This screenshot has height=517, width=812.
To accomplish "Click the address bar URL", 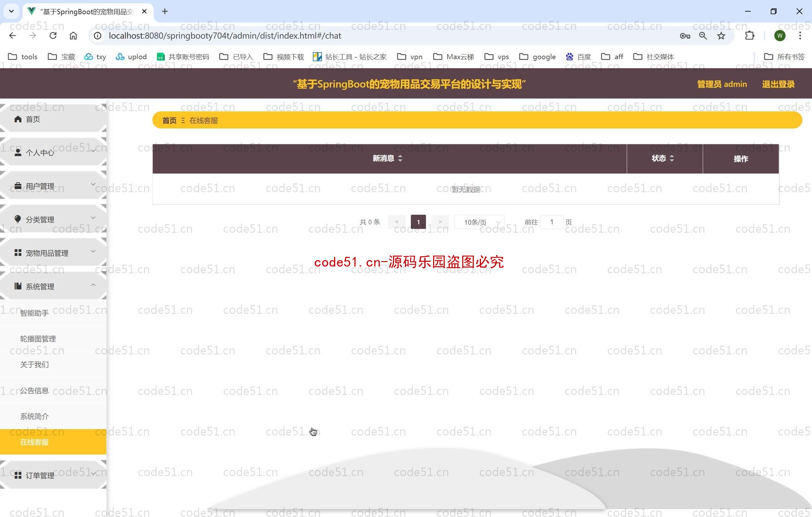I will tap(225, 36).
